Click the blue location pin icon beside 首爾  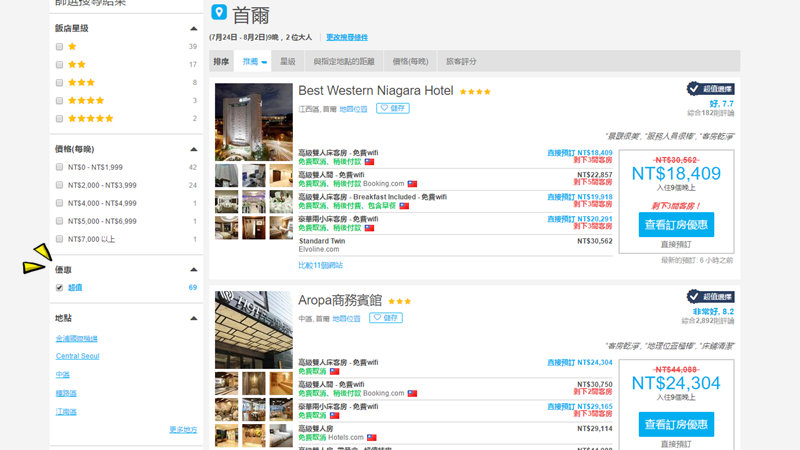[x=219, y=12]
